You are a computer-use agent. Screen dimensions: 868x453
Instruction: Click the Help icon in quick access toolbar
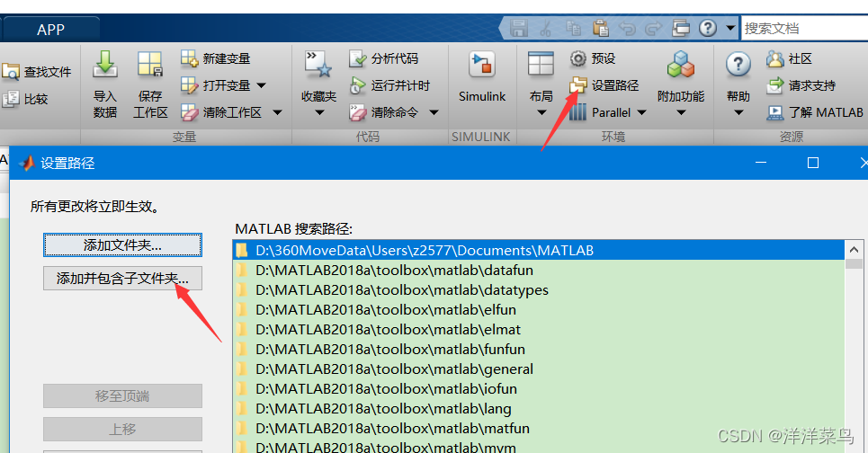pos(708,28)
